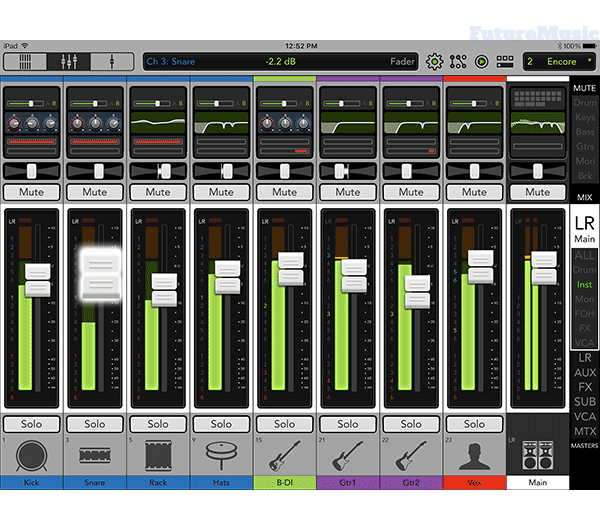Tap the Gtr1 channel name label
The width and height of the screenshot is (600, 530).
point(348,483)
